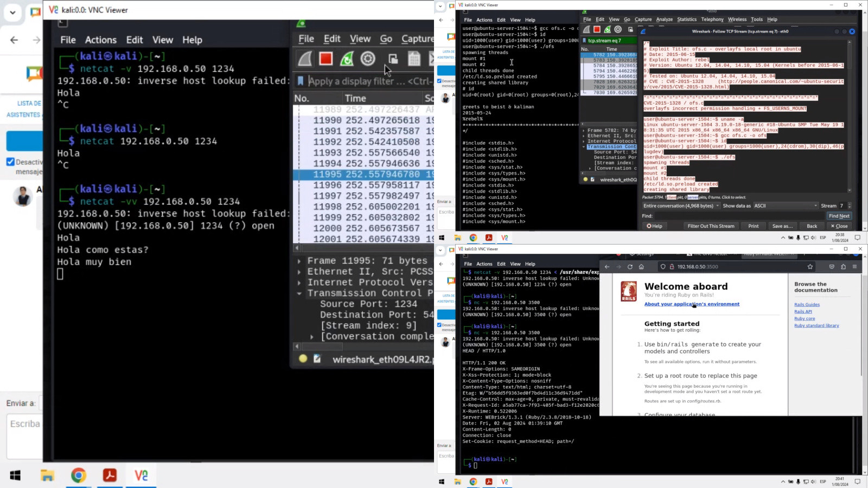Open About your application's environment link
This screenshot has height=488, width=868.
click(692, 304)
